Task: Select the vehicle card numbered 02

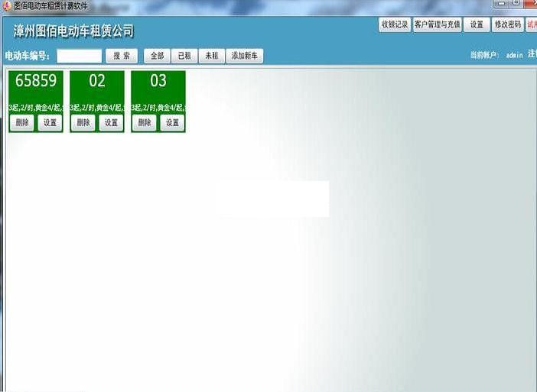Action: tap(96, 82)
